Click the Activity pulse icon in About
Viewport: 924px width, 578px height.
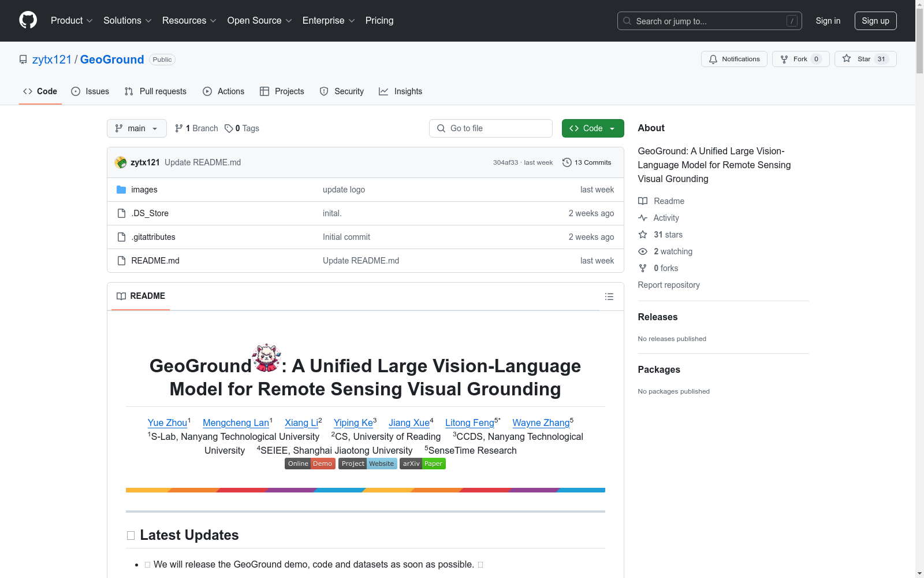(x=643, y=218)
